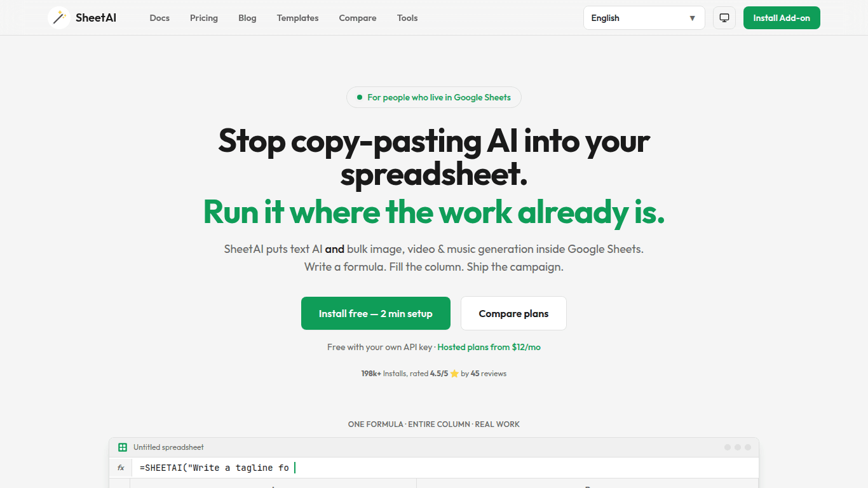The width and height of the screenshot is (868, 488).
Task: Open the Templates navigation item
Action: pyautogui.click(x=298, y=18)
